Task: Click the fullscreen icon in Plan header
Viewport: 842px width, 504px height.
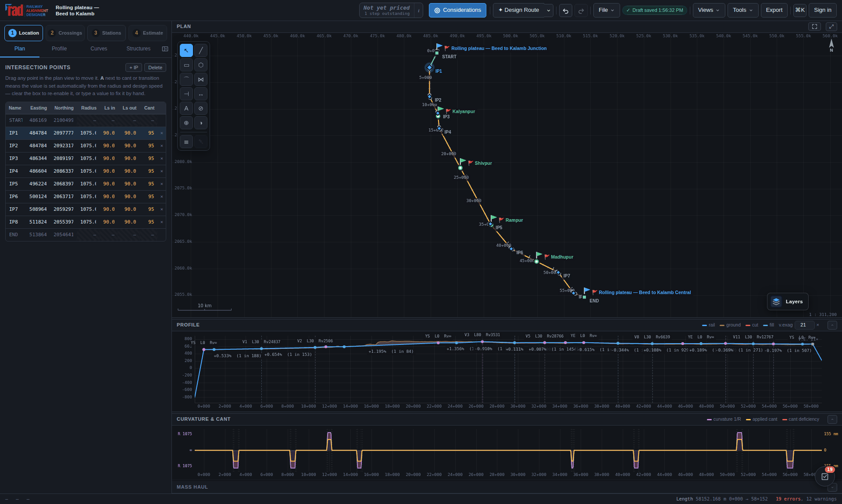Action: pos(814,27)
